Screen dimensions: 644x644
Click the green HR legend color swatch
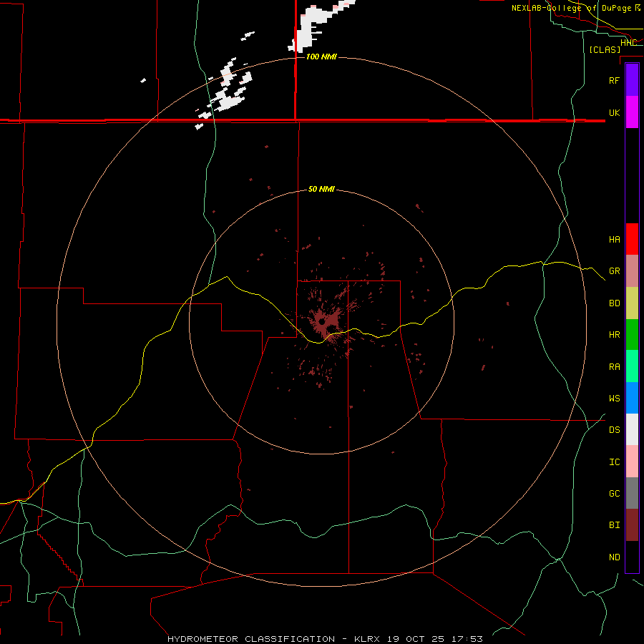click(x=632, y=335)
